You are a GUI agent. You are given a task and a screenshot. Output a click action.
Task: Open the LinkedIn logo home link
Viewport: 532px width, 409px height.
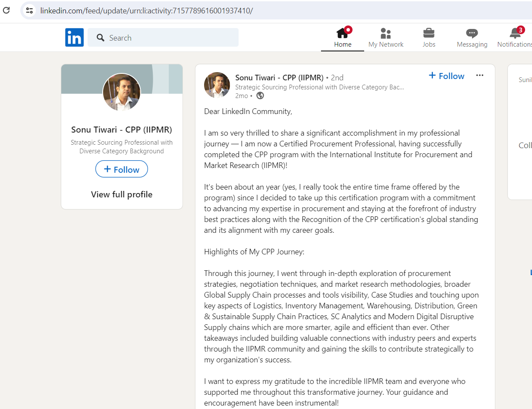click(74, 38)
